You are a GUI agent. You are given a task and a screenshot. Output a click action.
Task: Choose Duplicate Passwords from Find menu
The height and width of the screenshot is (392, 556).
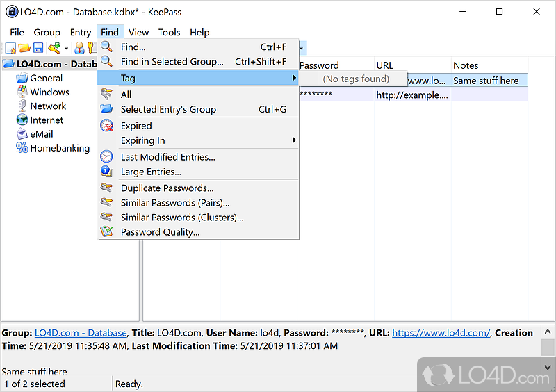[x=167, y=188]
